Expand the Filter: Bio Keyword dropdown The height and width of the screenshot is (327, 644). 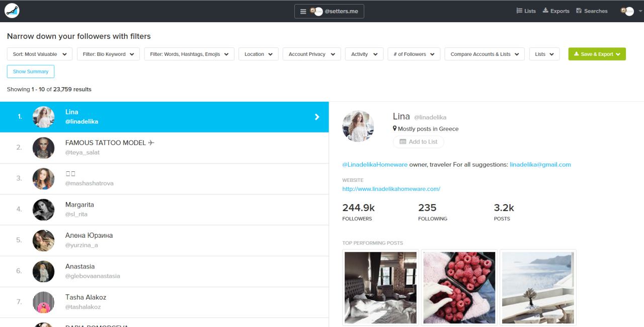109,54
